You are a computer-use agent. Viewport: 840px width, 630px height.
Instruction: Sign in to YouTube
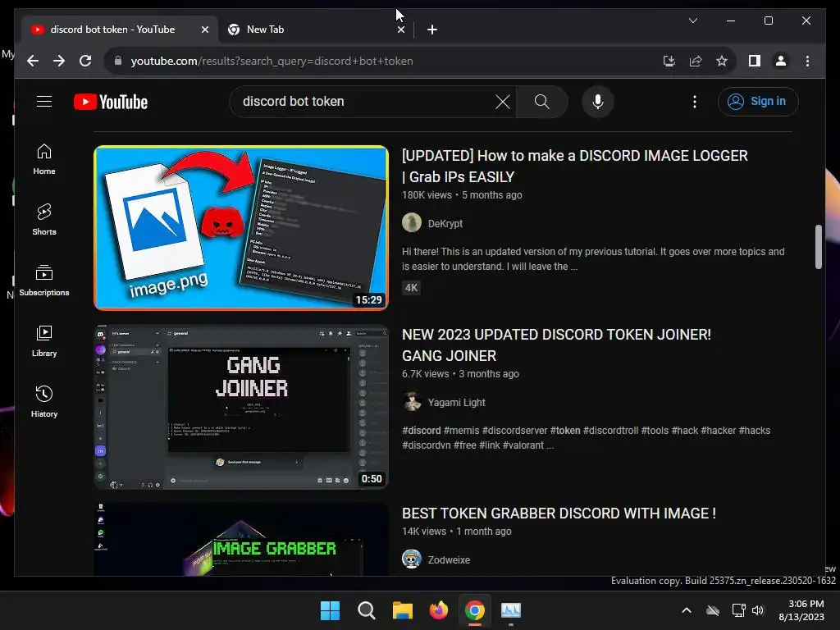pos(758,101)
